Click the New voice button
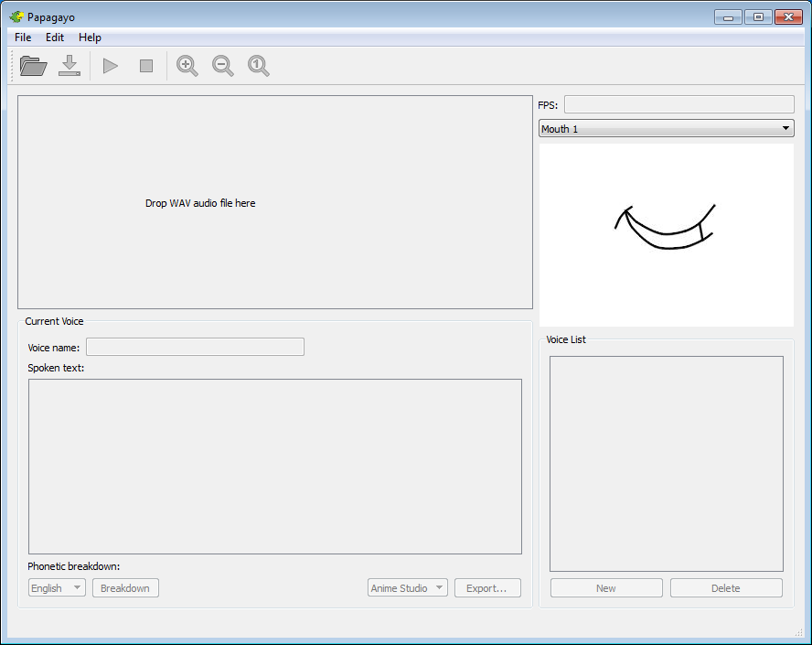This screenshot has width=812, height=645. (x=605, y=588)
